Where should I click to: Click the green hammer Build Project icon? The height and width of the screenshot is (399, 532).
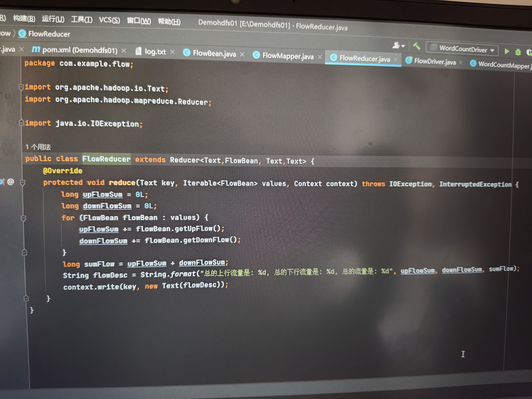pos(416,46)
